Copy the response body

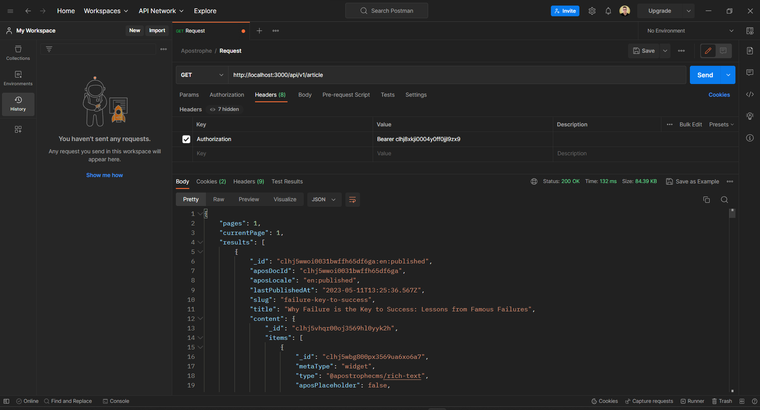pyautogui.click(x=706, y=200)
